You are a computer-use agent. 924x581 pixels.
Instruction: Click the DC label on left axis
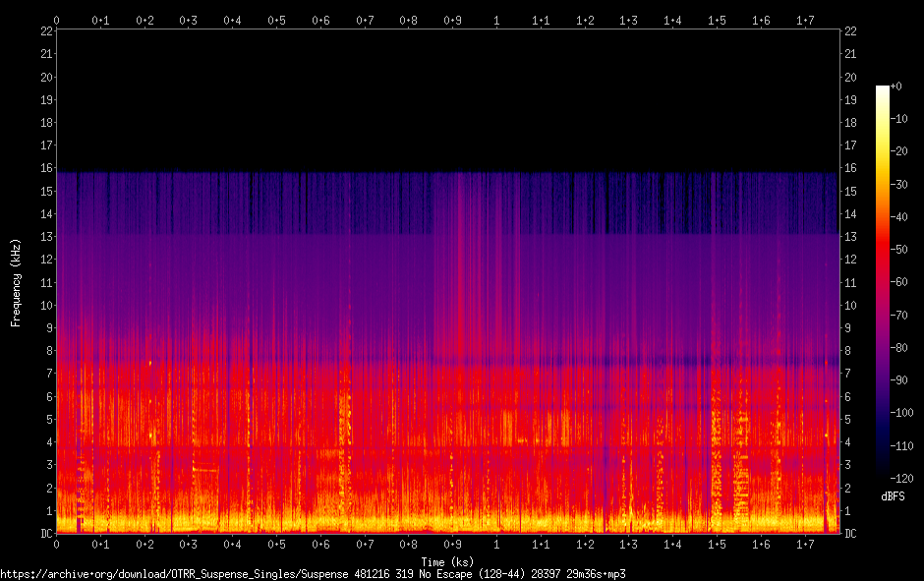click(x=46, y=533)
